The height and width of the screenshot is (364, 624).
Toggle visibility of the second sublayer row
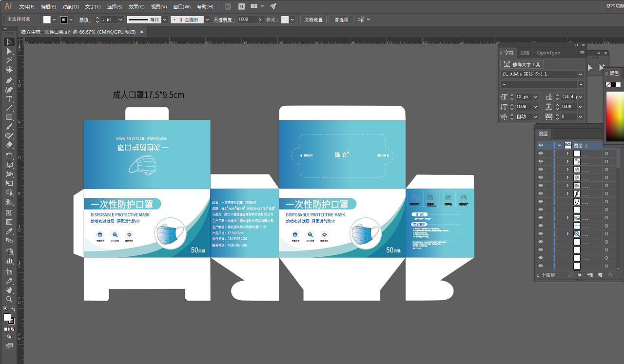(541, 161)
